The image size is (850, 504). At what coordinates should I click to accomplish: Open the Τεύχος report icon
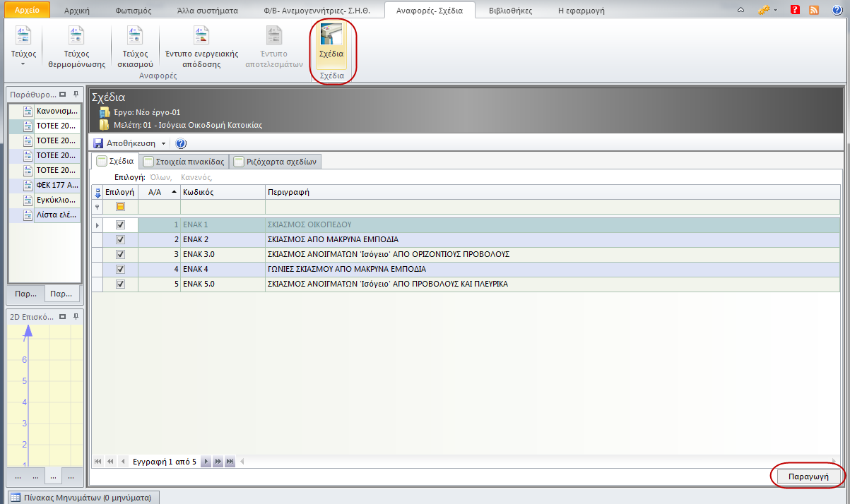[x=23, y=35]
